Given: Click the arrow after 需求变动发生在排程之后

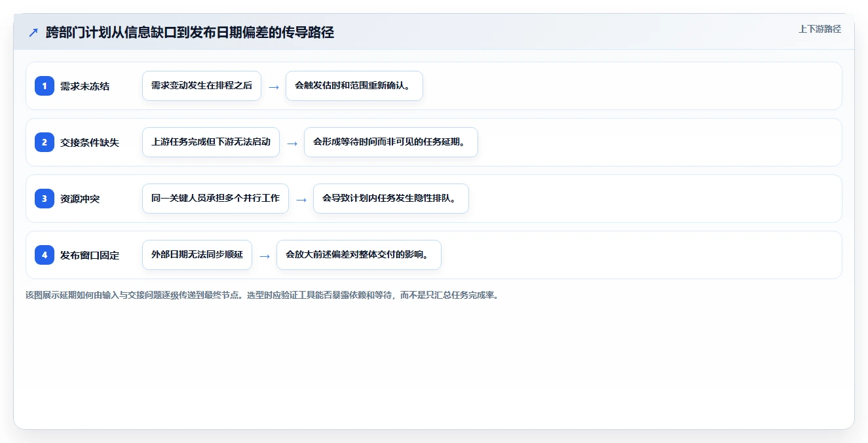Looking at the screenshot, I should tap(274, 87).
